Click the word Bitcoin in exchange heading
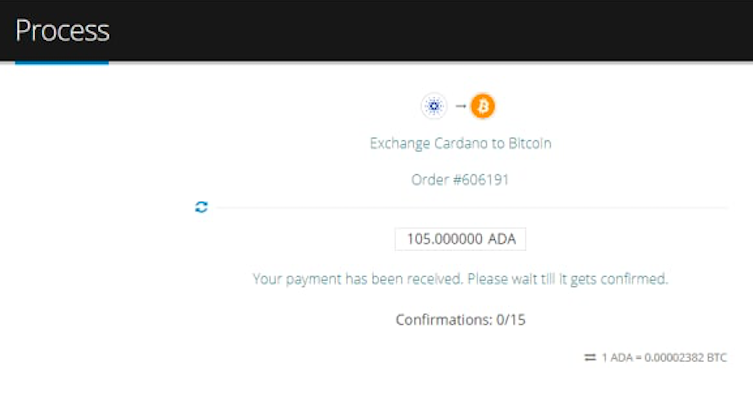Screen dimensions: 753x393 (530, 143)
